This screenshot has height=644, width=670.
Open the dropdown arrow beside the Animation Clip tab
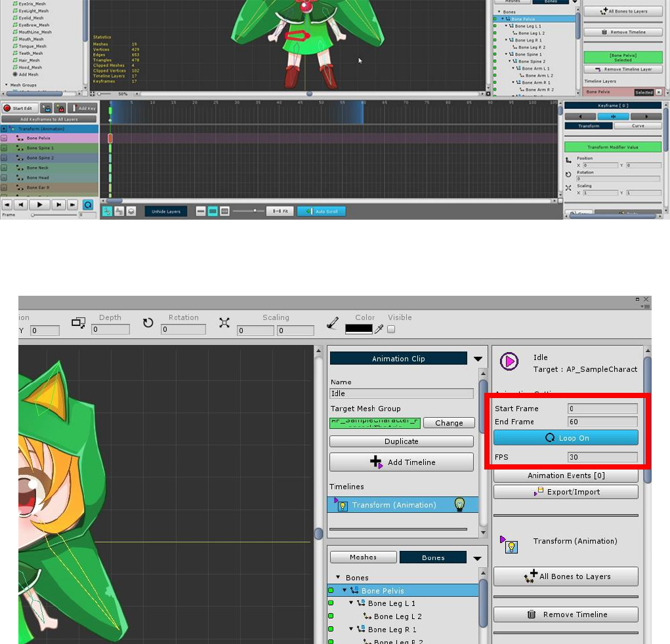point(478,359)
